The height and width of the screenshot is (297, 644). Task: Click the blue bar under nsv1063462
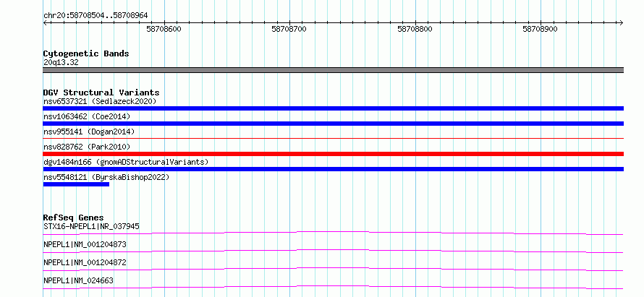click(x=333, y=124)
